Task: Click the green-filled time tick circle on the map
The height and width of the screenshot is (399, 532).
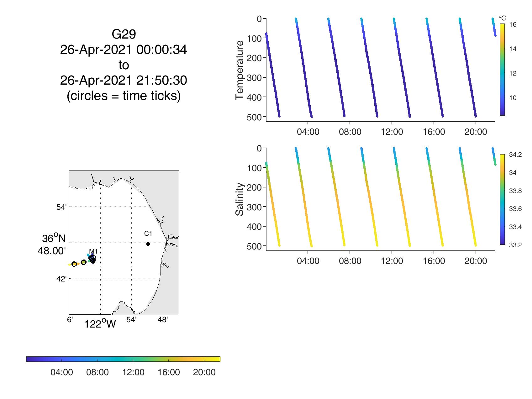Action: (x=83, y=262)
